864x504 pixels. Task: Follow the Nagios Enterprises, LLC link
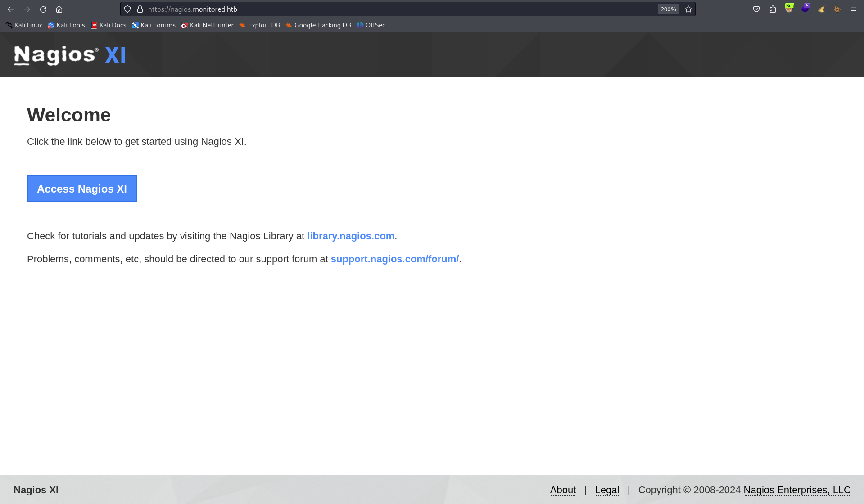pos(797,490)
